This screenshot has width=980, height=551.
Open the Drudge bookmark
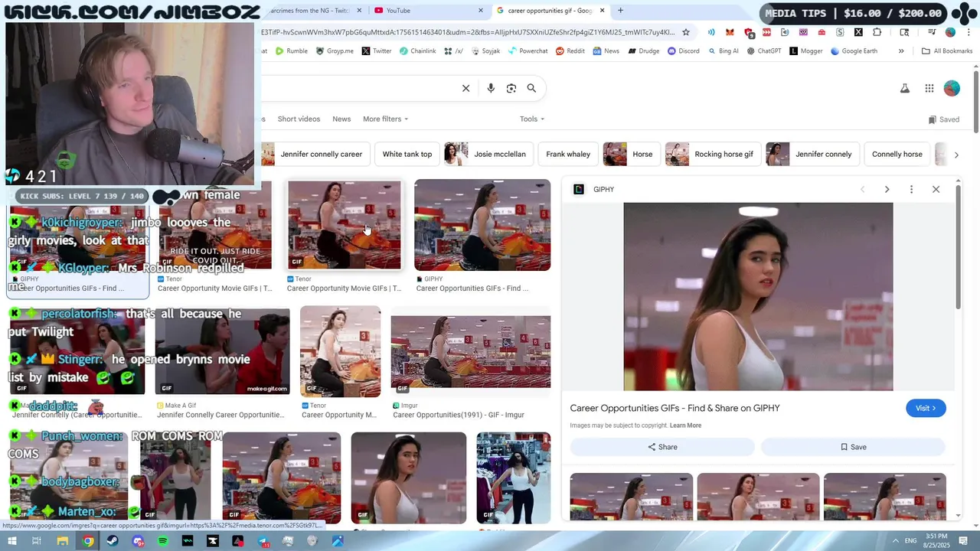643,51
